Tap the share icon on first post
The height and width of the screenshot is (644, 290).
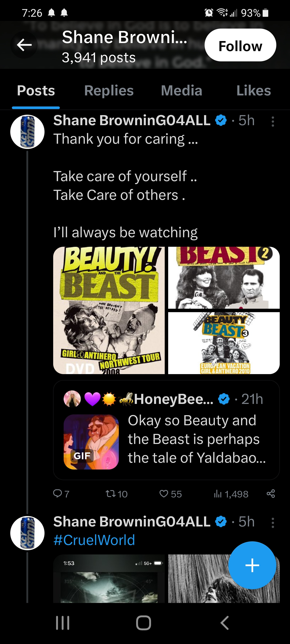tap(271, 493)
